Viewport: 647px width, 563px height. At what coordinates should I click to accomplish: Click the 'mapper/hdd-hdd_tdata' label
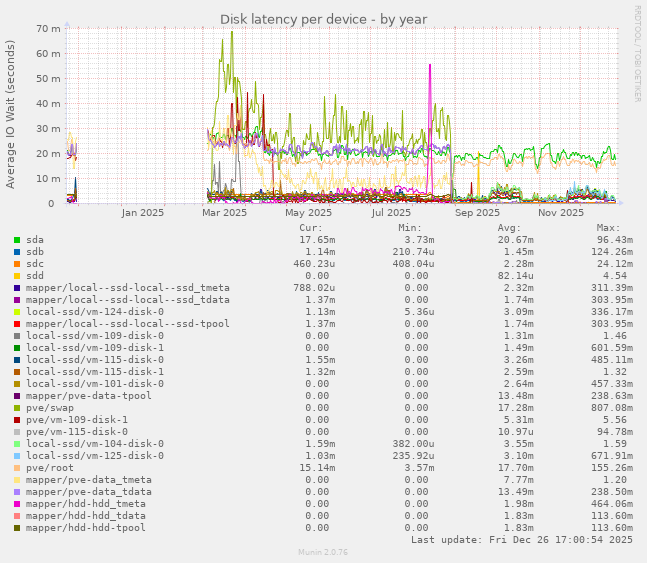tap(86, 516)
